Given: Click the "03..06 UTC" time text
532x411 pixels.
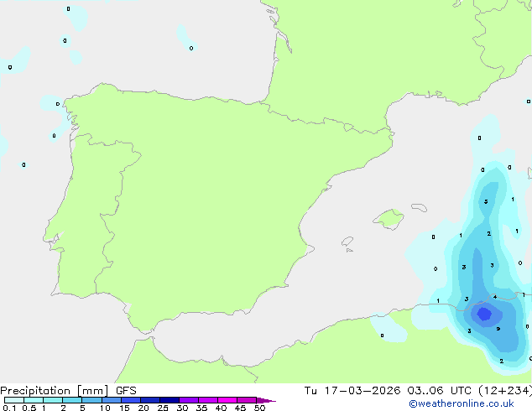Looking at the screenshot, I should point(439,391).
